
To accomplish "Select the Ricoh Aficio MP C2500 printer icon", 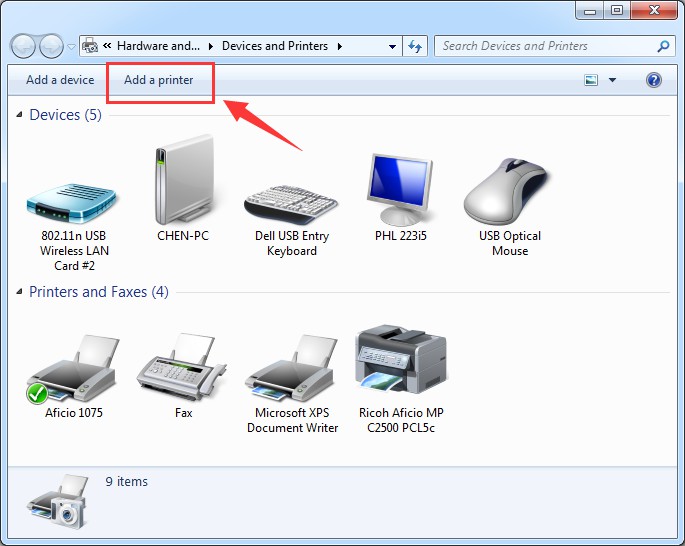I will (401, 359).
